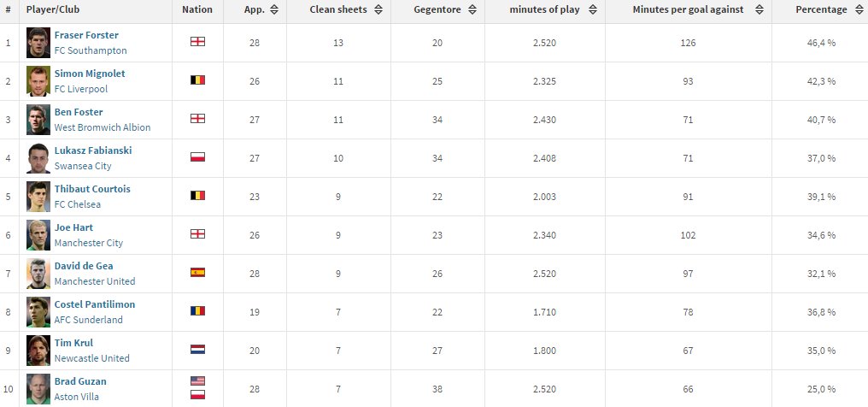Click Netherlands flag in Tim Krul row
Image resolution: width=868 pixels, height=407 pixels.
[197, 350]
